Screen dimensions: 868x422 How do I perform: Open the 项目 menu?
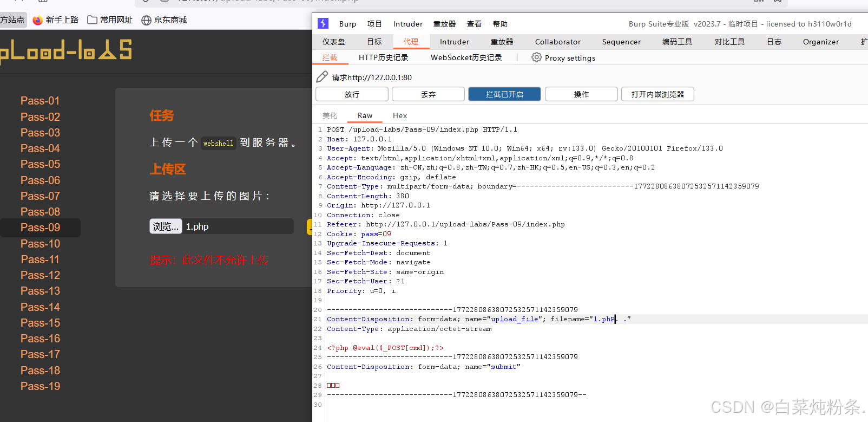tap(374, 24)
